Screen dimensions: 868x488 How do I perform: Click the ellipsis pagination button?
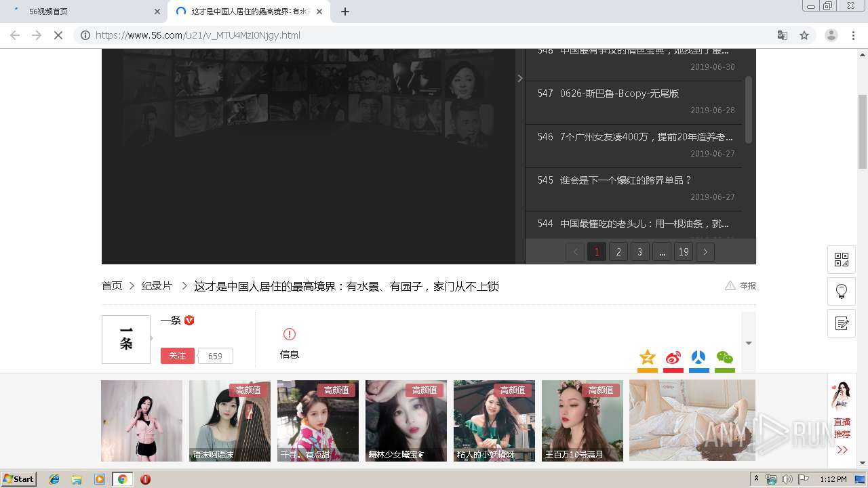pos(662,252)
